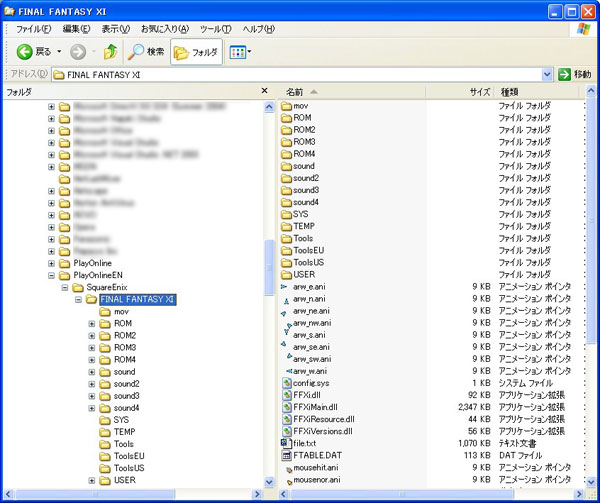600x503 pixels.
Task: Expand the sound2 folder in tree
Action: 92,384
